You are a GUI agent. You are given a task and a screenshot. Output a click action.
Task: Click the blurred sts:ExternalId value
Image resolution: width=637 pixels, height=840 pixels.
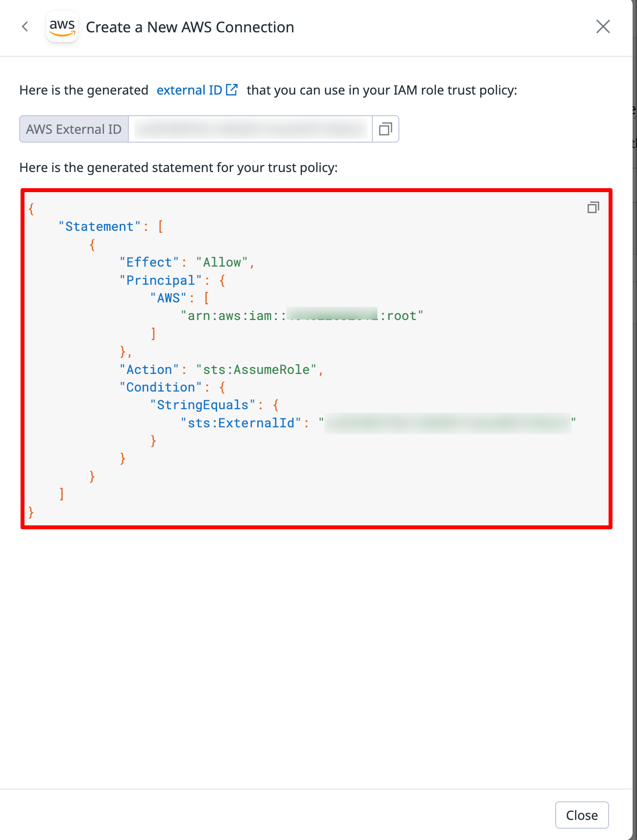point(447,423)
